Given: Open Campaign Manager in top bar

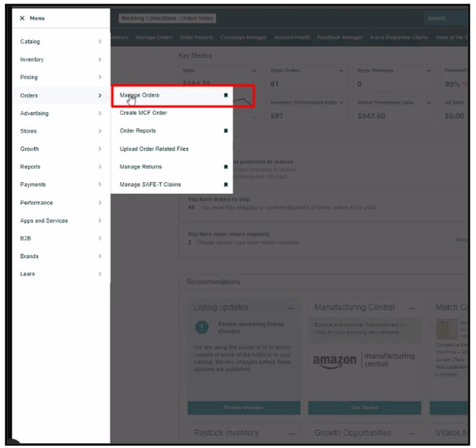Looking at the screenshot, I should pos(244,37).
